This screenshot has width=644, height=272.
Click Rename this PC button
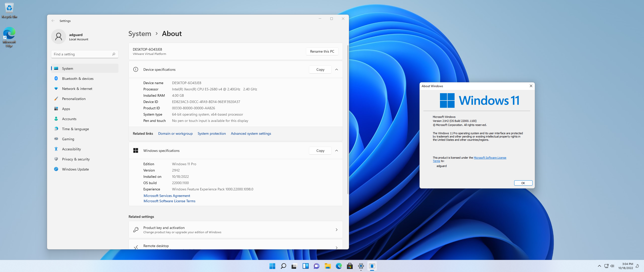point(322,51)
